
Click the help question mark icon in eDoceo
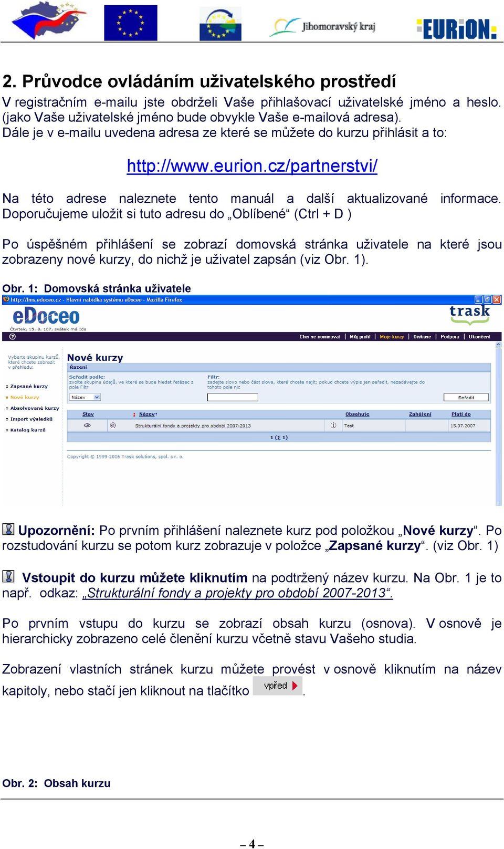pos(13,337)
